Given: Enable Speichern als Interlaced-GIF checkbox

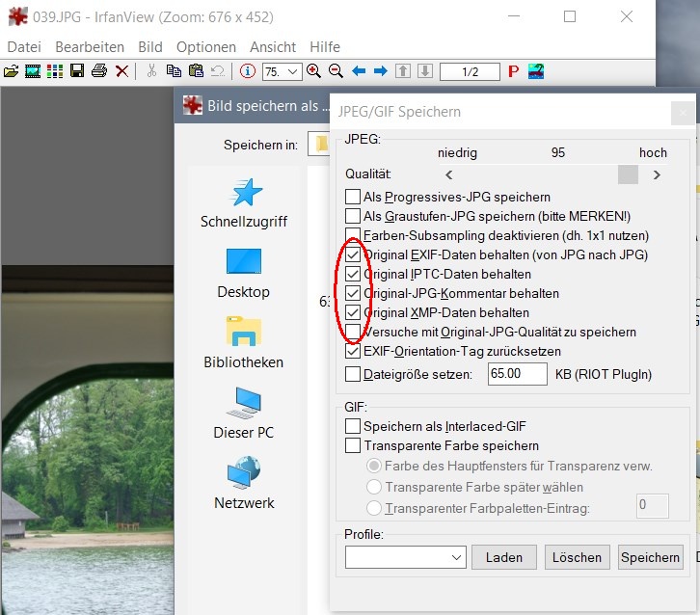Looking at the screenshot, I should coord(353,426).
